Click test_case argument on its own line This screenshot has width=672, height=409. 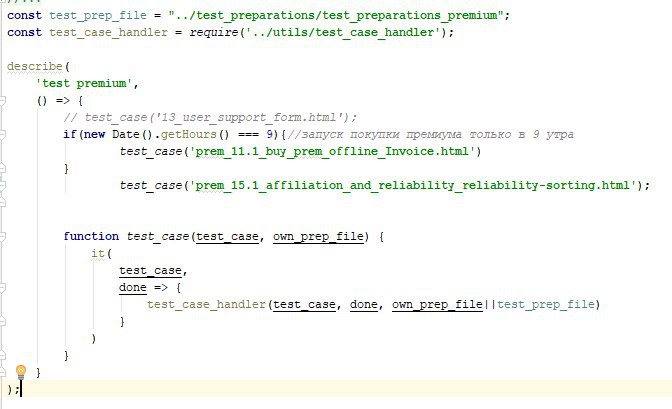[150, 271]
